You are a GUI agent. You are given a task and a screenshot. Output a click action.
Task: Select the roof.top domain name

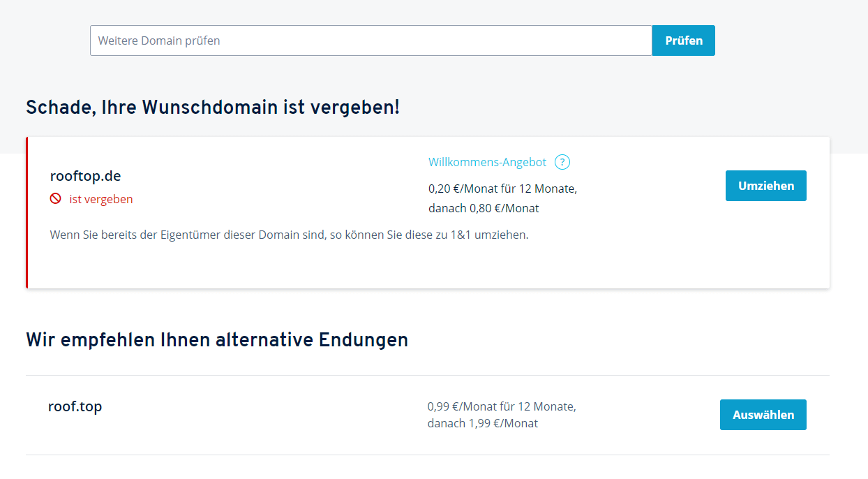pyautogui.click(x=75, y=406)
